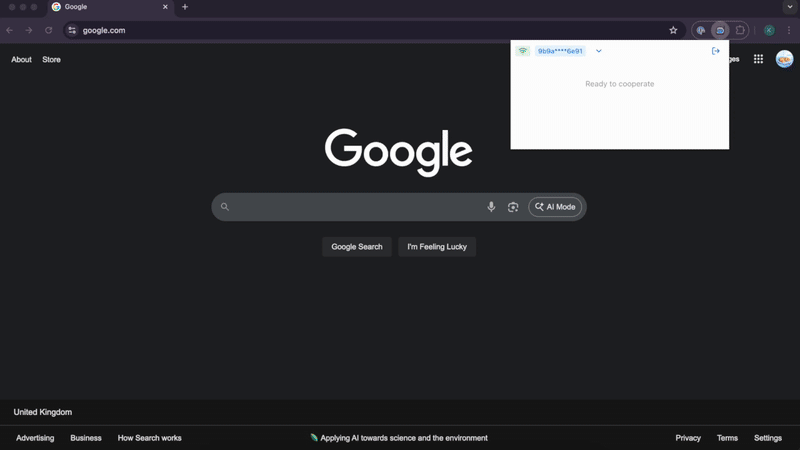The image size is (800, 450).
Task: Click the Google logo
Action: coord(398,152)
